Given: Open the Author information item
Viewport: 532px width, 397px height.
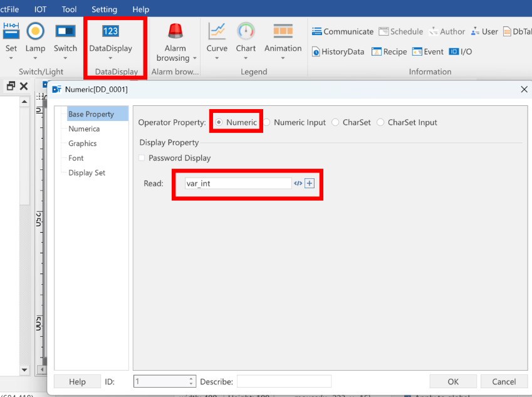Looking at the screenshot, I should (447, 31).
